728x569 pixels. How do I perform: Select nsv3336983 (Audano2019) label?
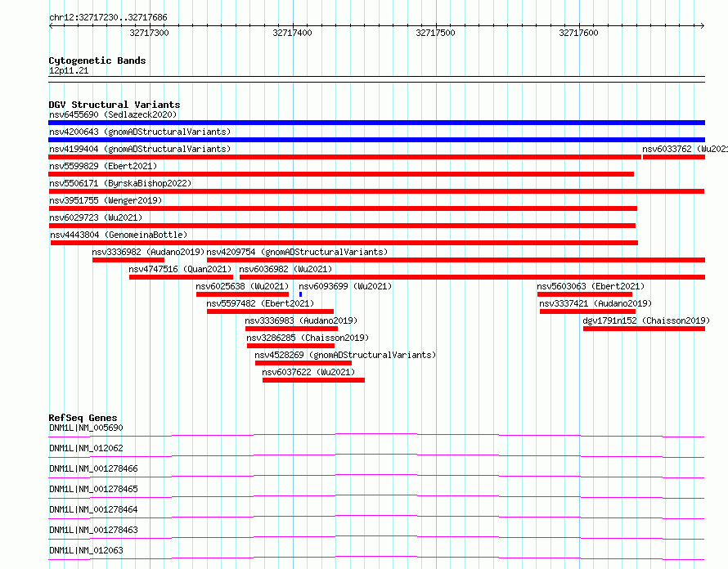[301, 320]
